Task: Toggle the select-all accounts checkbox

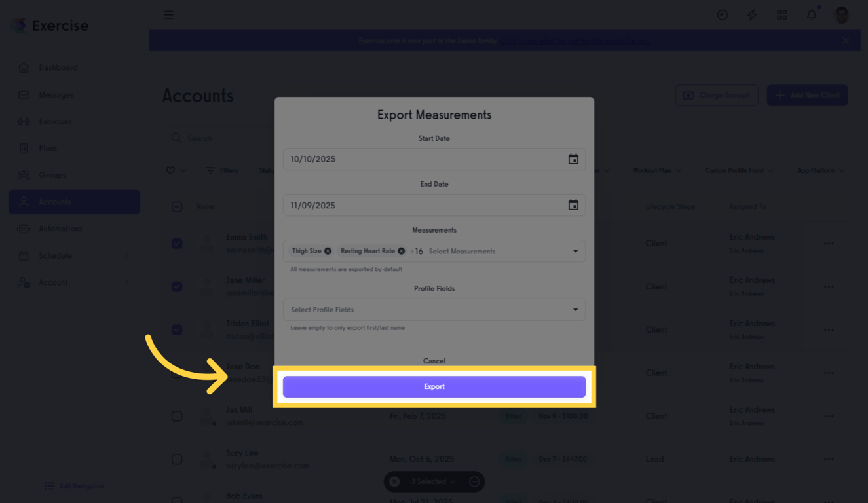Action: (x=176, y=206)
